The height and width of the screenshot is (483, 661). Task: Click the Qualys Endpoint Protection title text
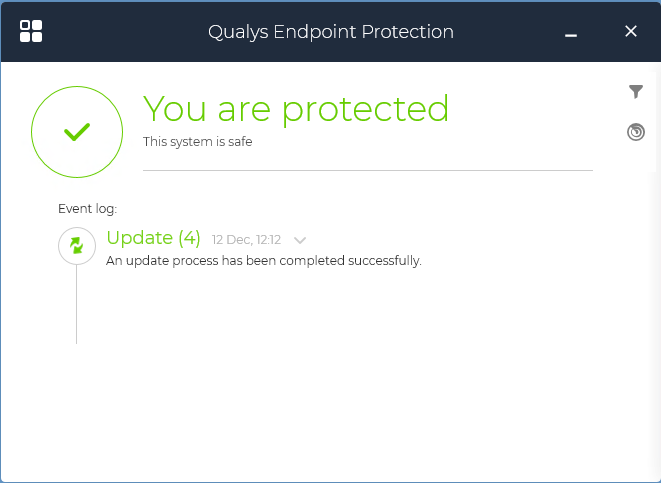330,32
